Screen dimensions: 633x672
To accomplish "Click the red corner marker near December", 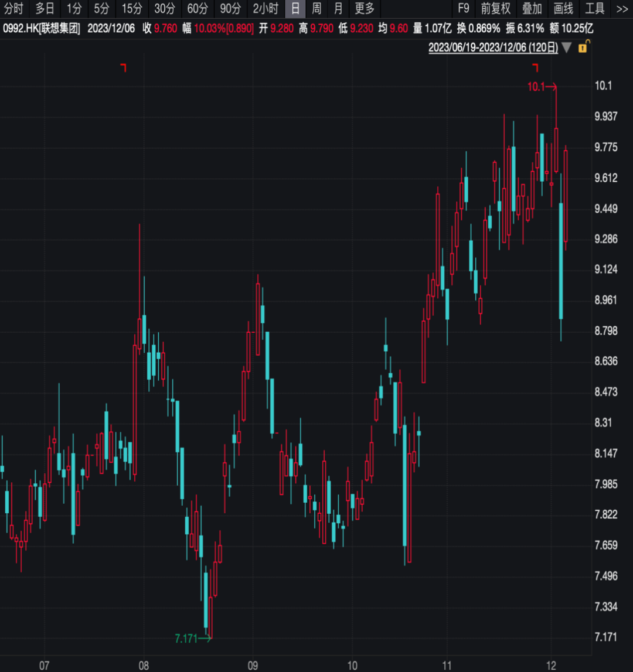I will (x=535, y=68).
